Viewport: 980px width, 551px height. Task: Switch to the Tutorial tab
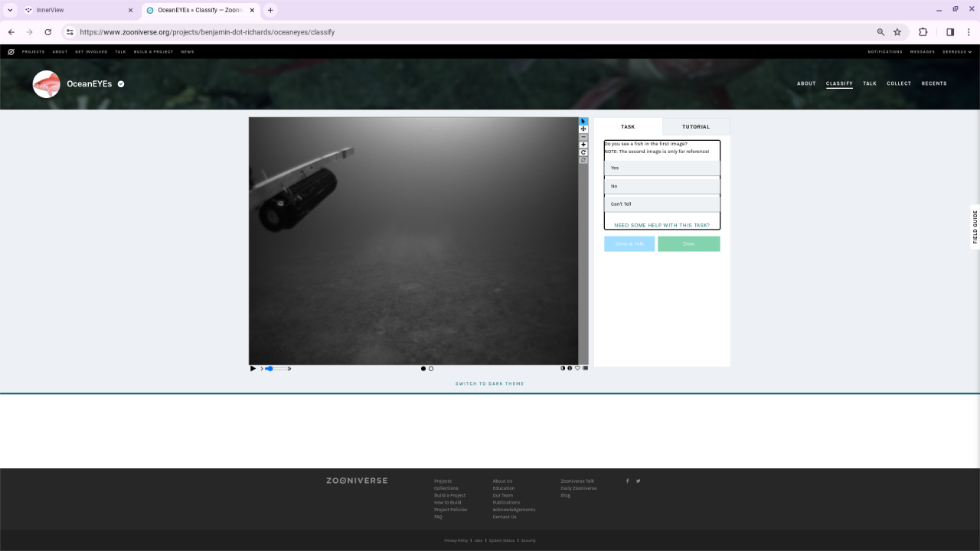point(696,127)
